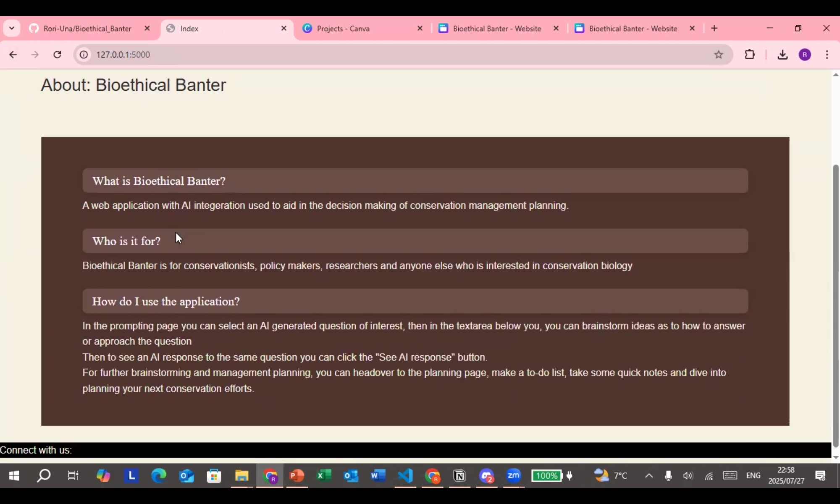Bookmark this page with star icon

pyautogui.click(x=719, y=55)
